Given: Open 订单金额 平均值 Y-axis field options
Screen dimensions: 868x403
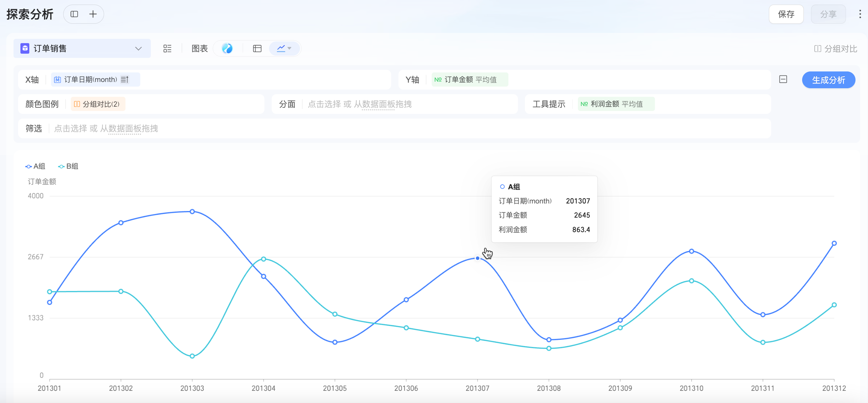Looking at the screenshot, I should (x=470, y=80).
